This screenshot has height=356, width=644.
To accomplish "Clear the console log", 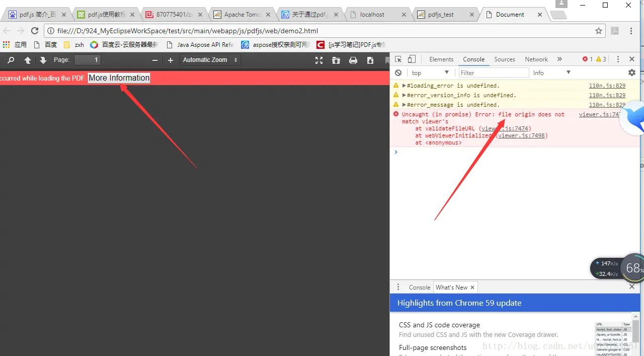I will click(398, 73).
